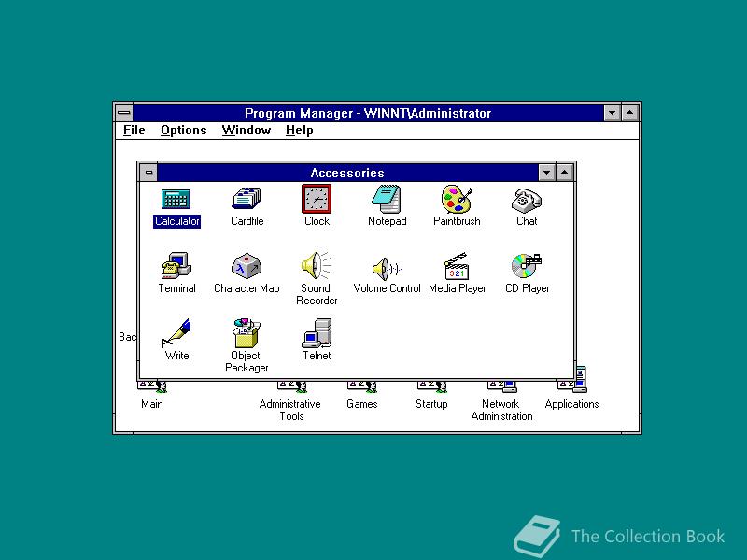The height and width of the screenshot is (560, 747).
Task: Click the Network Administration label text
Action: click(501, 410)
